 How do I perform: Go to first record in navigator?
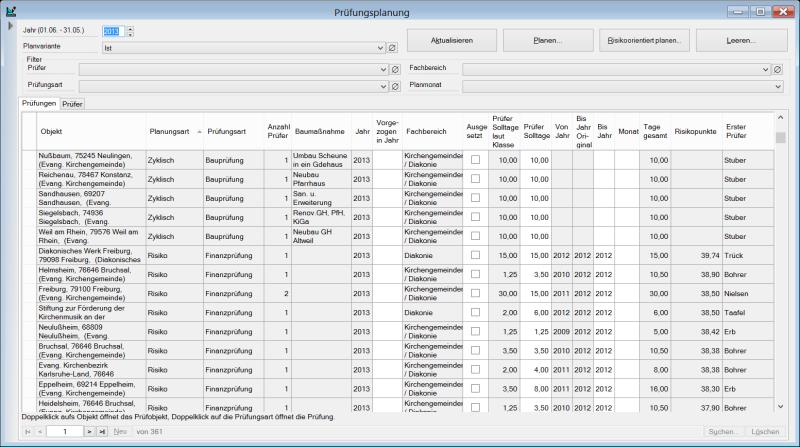click(x=28, y=432)
